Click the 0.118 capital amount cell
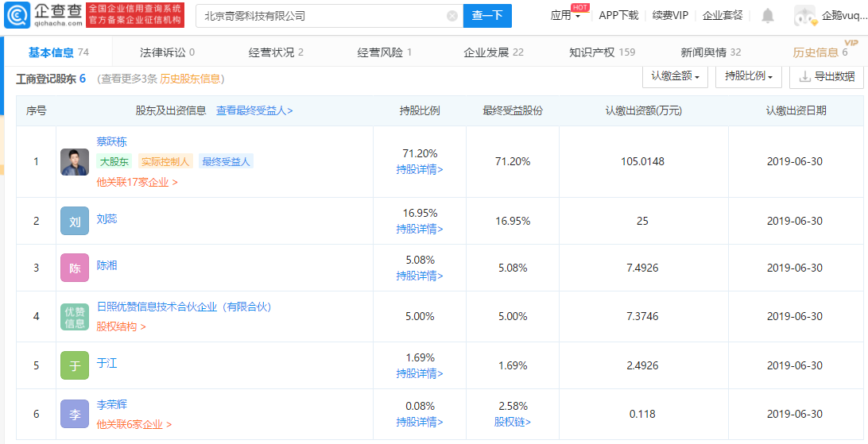This screenshot has width=868, height=444. (643, 414)
